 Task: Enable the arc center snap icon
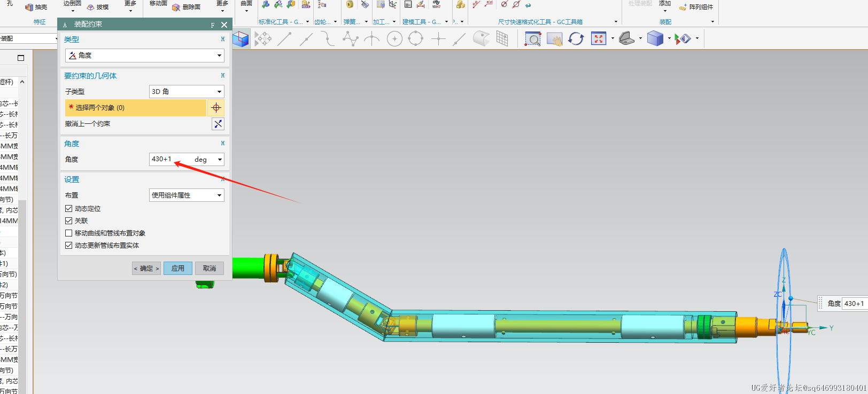click(394, 38)
